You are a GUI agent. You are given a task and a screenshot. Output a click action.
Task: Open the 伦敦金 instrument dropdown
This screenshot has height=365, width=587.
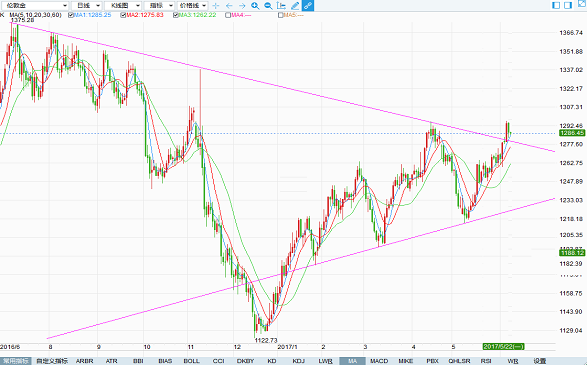click(x=35, y=6)
